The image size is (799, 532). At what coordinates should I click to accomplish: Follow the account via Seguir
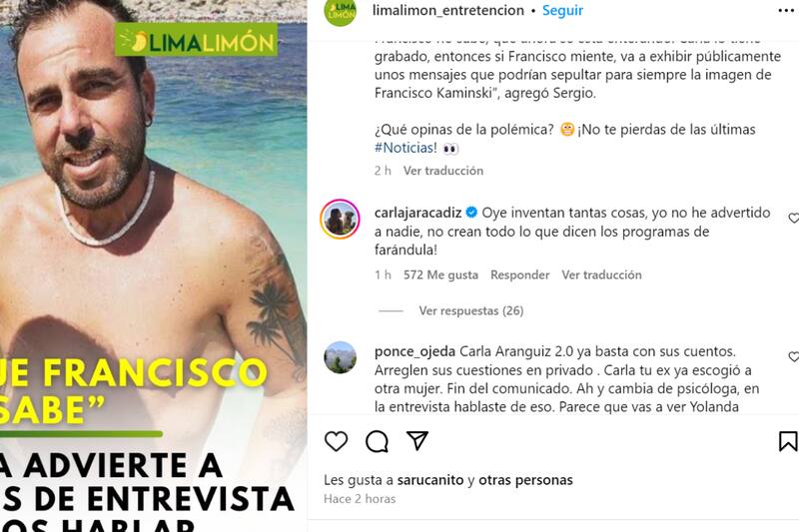tap(562, 10)
